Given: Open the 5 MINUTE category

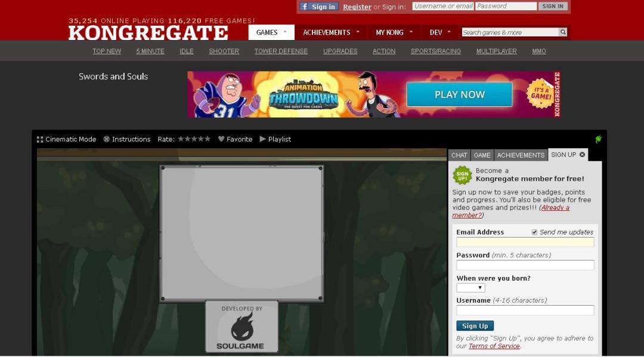Looking at the screenshot, I should pyautogui.click(x=150, y=51).
